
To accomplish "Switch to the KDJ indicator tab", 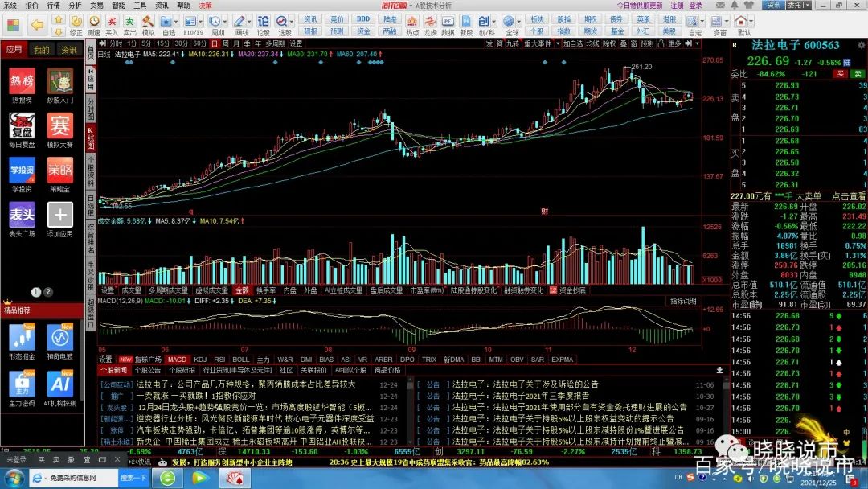I will [x=200, y=360].
